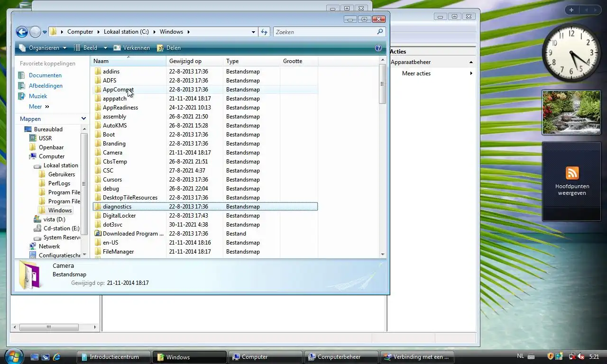Open the Beeld views button
The width and height of the screenshot is (607, 364).
[86, 48]
